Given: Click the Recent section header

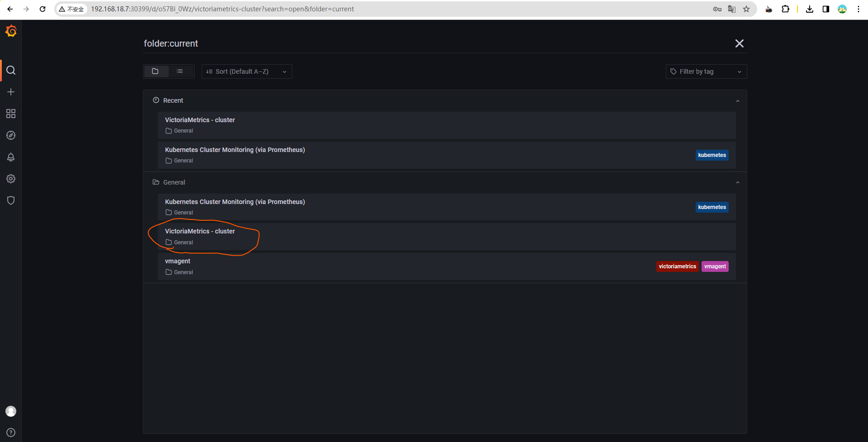Looking at the screenshot, I should (x=445, y=100).
